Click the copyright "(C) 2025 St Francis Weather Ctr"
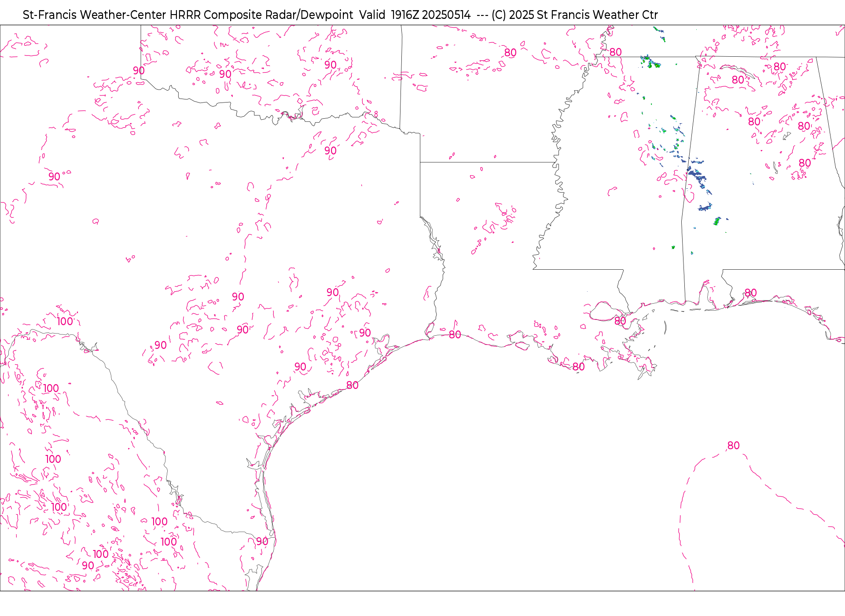The width and height of the screenshot is (845, 616). click(x=575, y=15)
